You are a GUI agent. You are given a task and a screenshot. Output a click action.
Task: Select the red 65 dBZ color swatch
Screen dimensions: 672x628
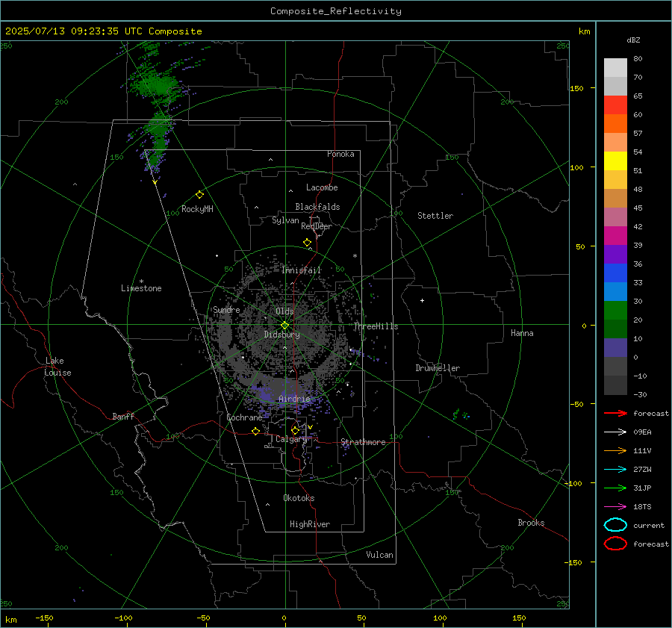(x=615, y=105)
